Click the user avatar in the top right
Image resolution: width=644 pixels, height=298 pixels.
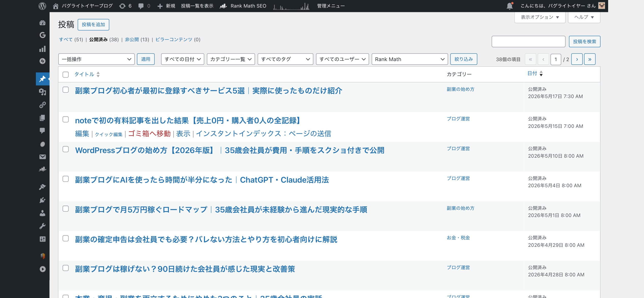click(602, 6)
